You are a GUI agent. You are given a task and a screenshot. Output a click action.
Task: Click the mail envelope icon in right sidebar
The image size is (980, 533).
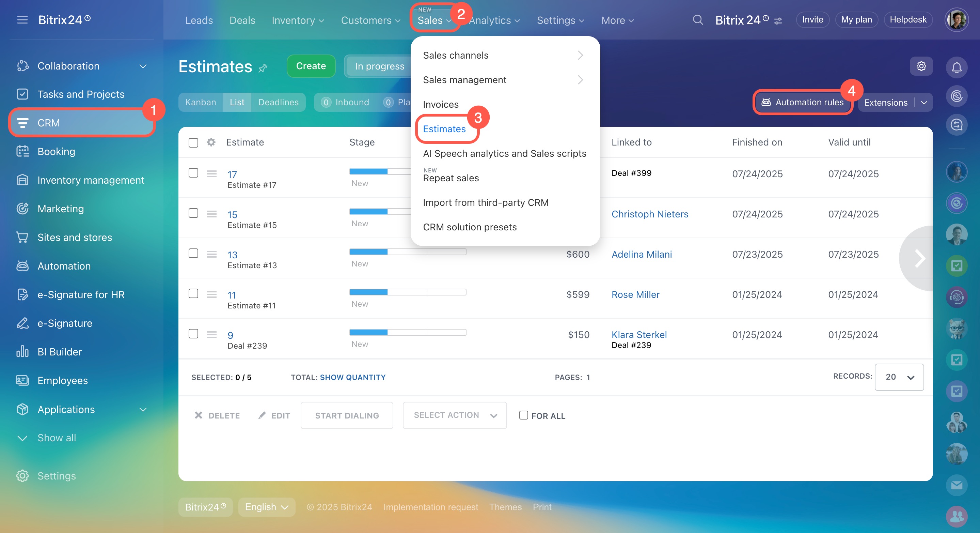coord(957,485)
